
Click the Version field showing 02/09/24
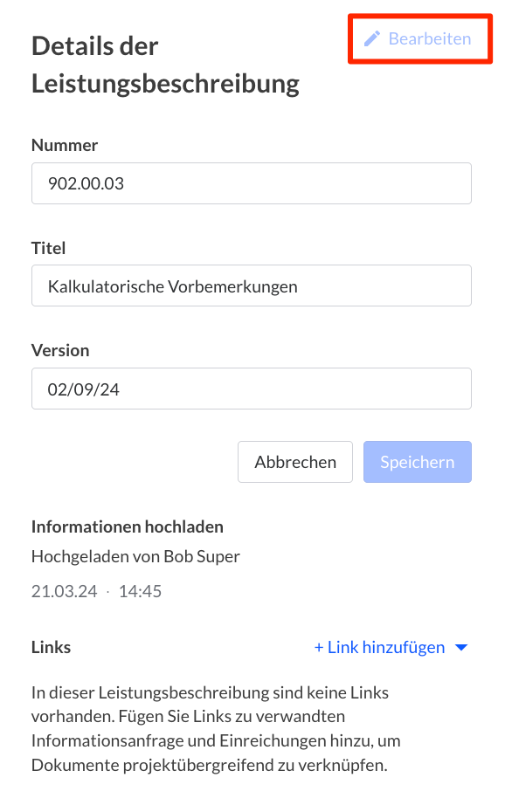click(x=252, y=388)
